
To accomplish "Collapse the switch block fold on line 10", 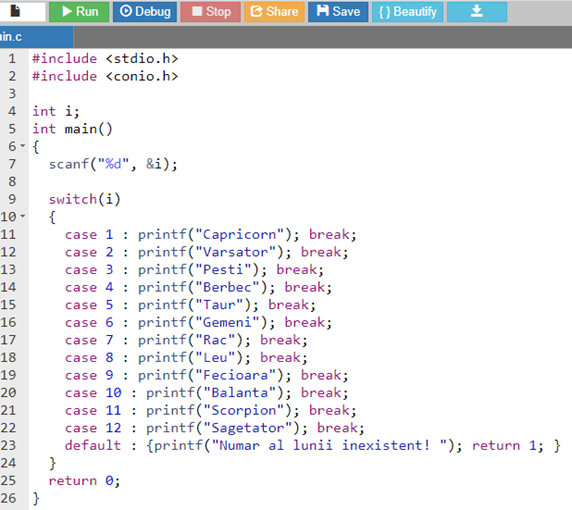I will 23,216.
